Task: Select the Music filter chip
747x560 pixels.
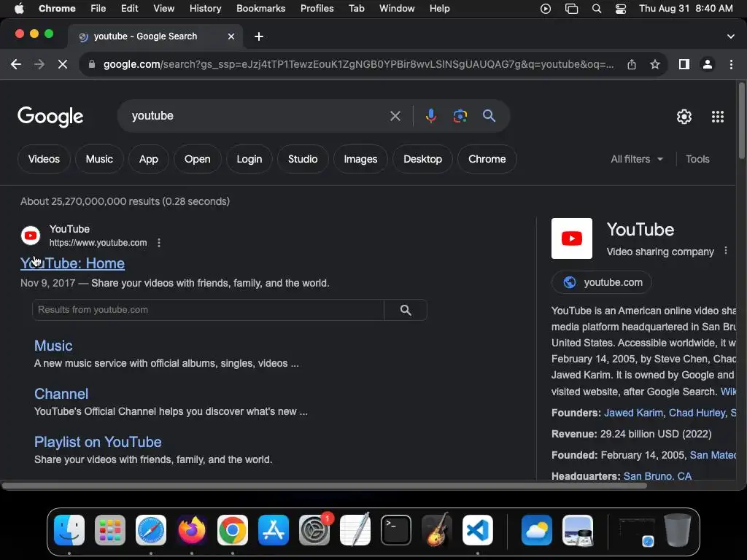Action: pos(99,159)
